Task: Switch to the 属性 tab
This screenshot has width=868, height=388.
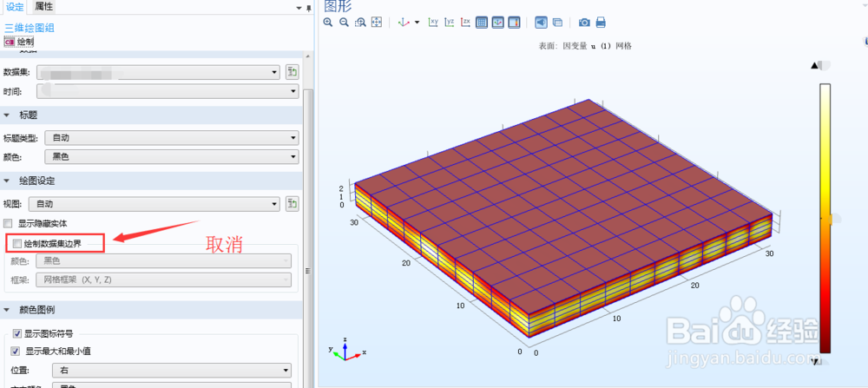Action: click(43, 7)
